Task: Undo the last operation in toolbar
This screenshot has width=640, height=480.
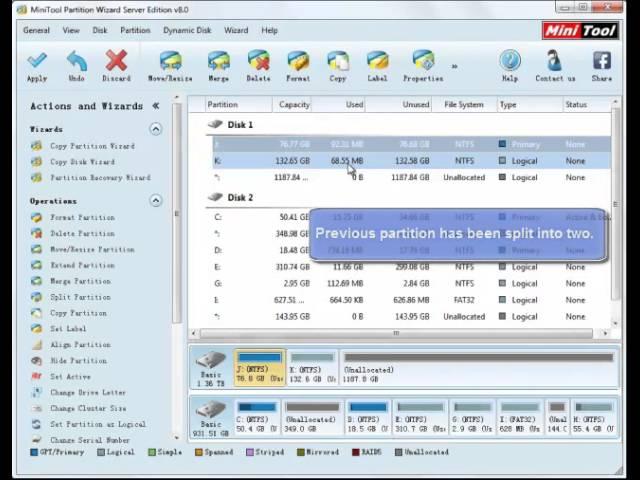Action: tap(76, 67)
